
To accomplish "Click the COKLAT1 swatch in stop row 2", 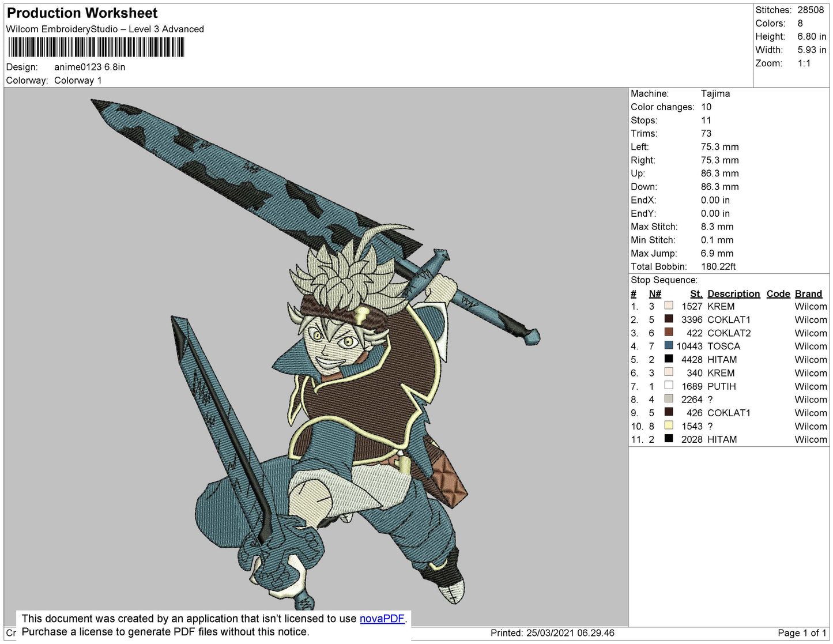I will click(x=669, y=319).
